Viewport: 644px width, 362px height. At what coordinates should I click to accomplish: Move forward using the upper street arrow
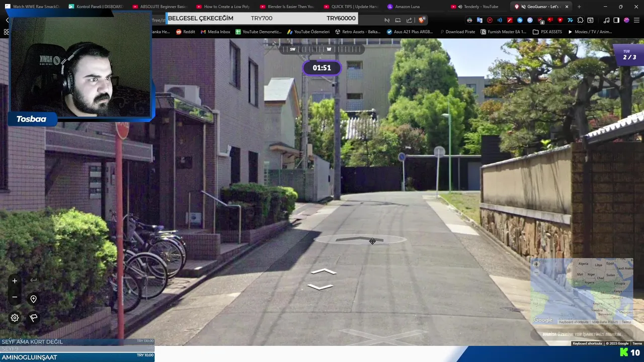tap(323, 271)
